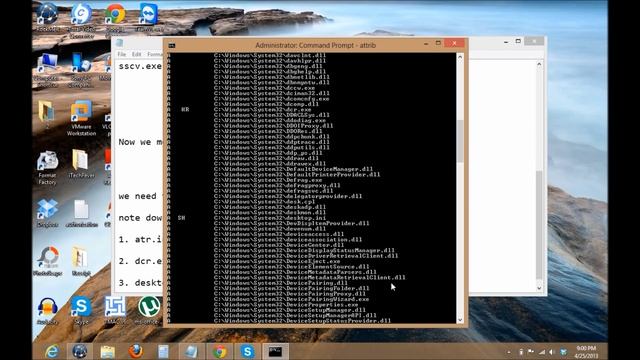Open the blank document file on desktop

pyautogui.click(x=81, y=210)
